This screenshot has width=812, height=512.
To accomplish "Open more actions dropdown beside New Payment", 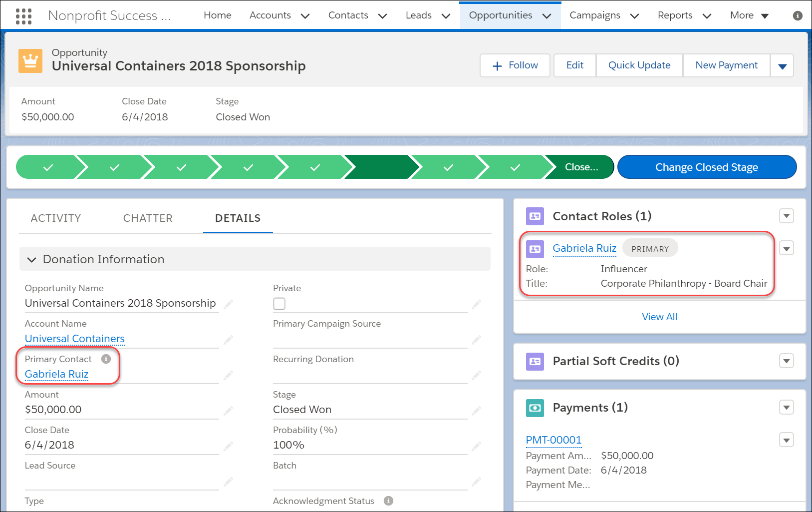I will [782, 65].
